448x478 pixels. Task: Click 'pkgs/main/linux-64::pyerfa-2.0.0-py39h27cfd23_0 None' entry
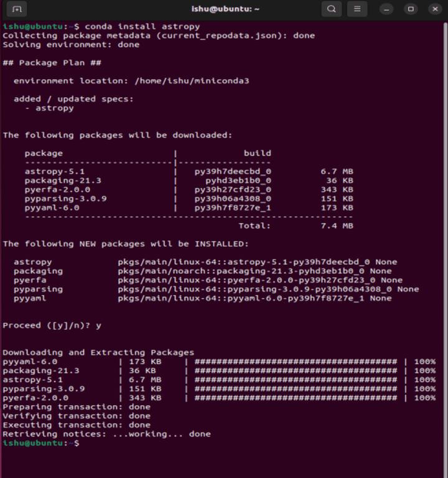click(x=260, y=280)
